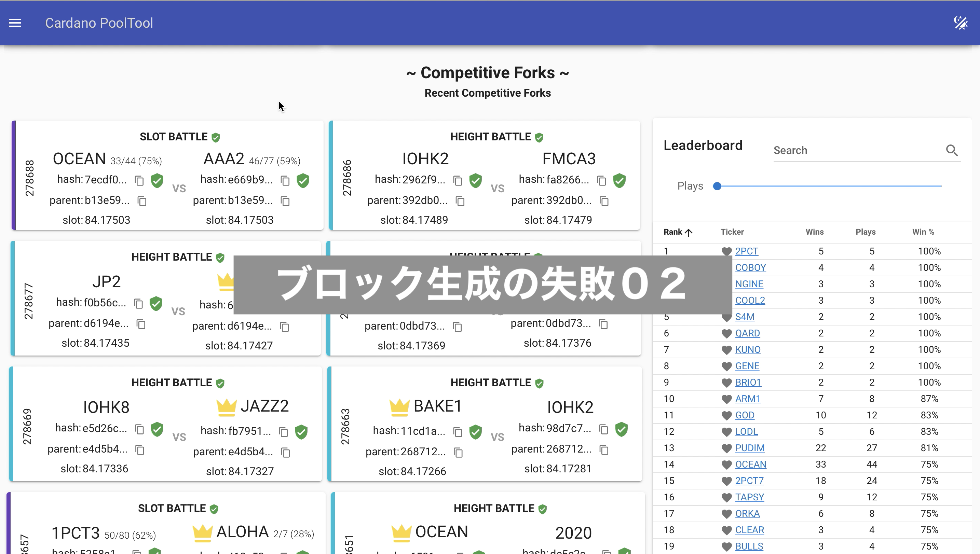The width and height of the screenshot is (980, 554).
Task: Sort leaderboard by Win % column
Action: tap(923, 232)
